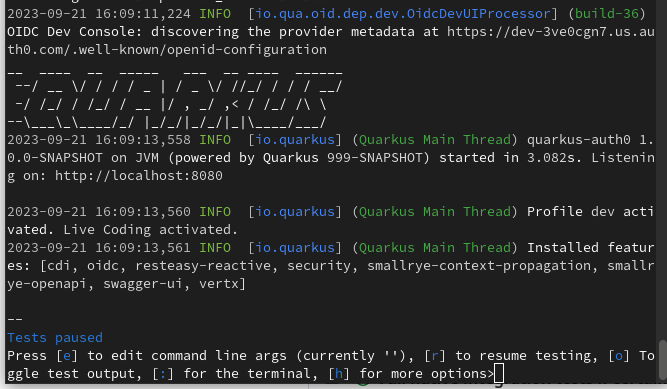Click 'OIDC Dev Console:' text
667x389 pixels.
pos(75,32)
